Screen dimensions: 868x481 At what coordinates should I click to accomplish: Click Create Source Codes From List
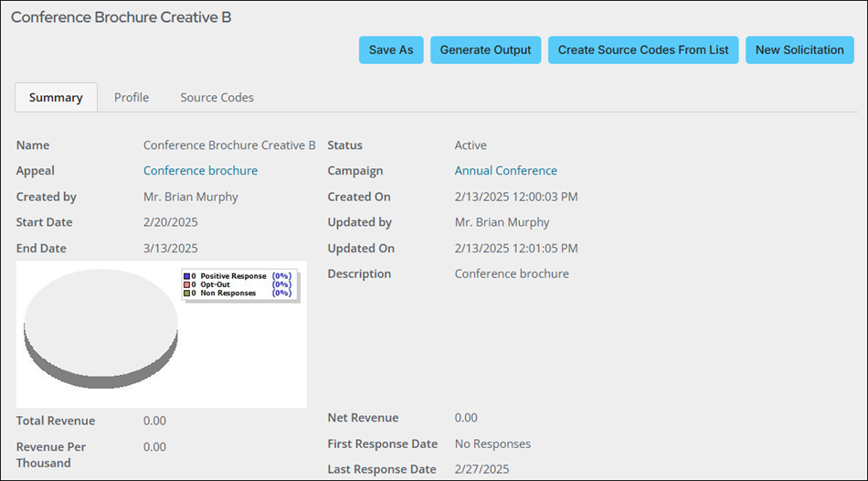point(643,50)
